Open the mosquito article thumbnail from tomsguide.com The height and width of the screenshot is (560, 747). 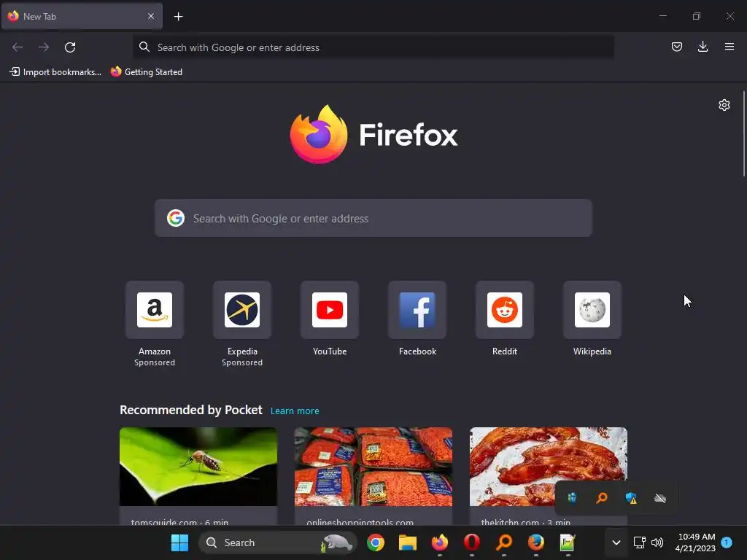198,467
